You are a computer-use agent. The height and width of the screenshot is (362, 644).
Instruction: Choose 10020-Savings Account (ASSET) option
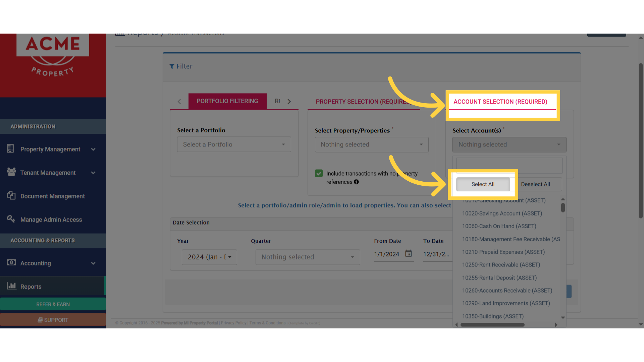[502, 214]
